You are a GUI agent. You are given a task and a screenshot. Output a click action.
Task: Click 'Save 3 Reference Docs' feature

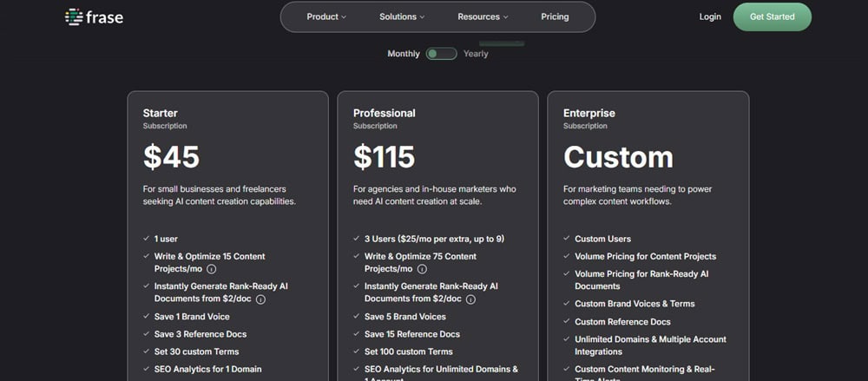pyautogui.click(x=201, y=334)
